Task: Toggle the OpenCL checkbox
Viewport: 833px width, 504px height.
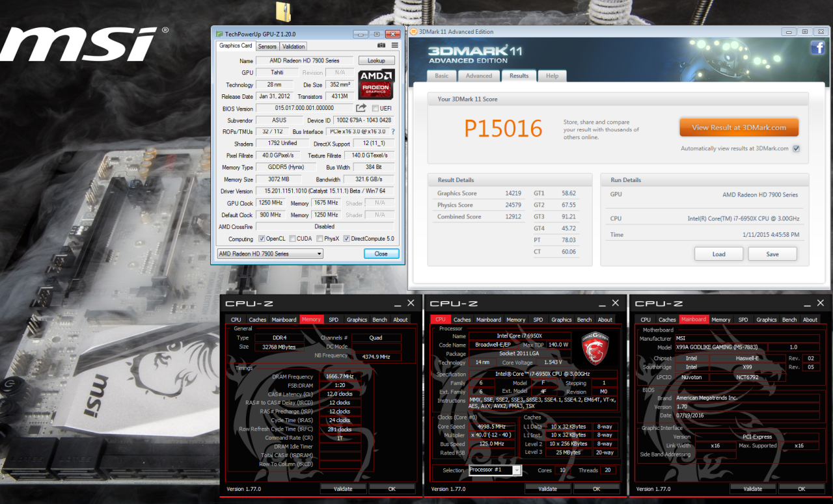Action: [x=262, y=239]
